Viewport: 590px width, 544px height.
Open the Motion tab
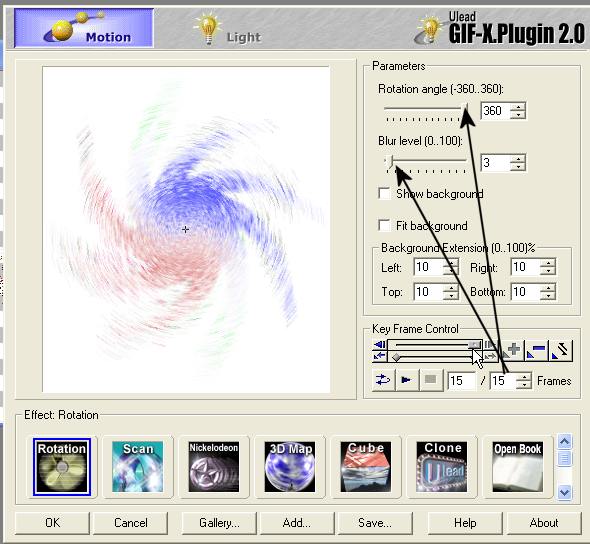click(84, 28)
